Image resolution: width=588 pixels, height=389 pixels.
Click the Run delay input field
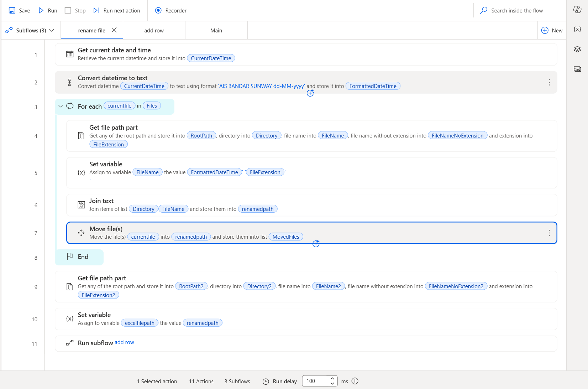315,381
